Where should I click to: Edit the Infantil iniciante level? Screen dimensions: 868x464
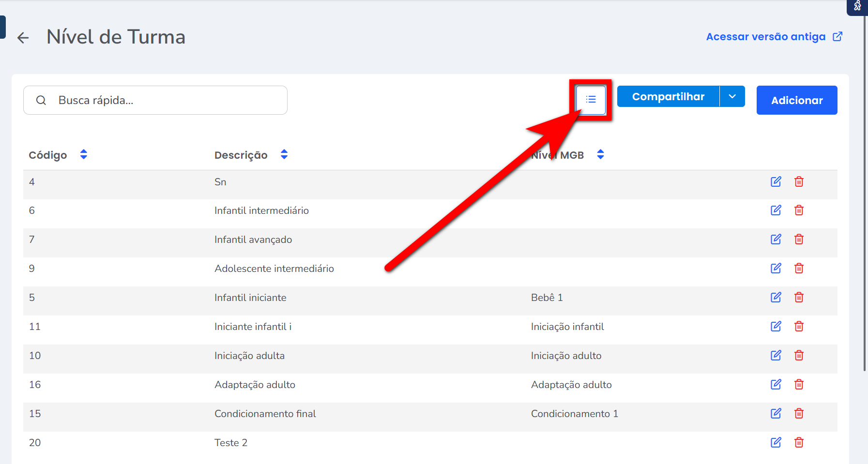click(x=776, y=298)
